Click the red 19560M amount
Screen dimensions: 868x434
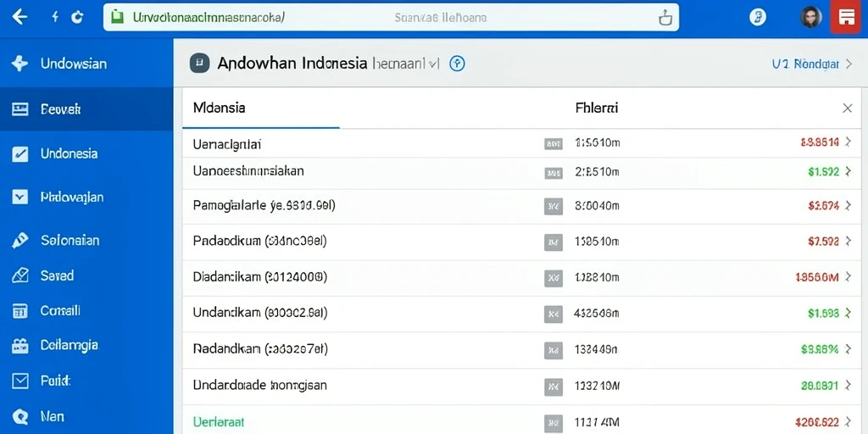pyautogui.click(x=817, y=277)
